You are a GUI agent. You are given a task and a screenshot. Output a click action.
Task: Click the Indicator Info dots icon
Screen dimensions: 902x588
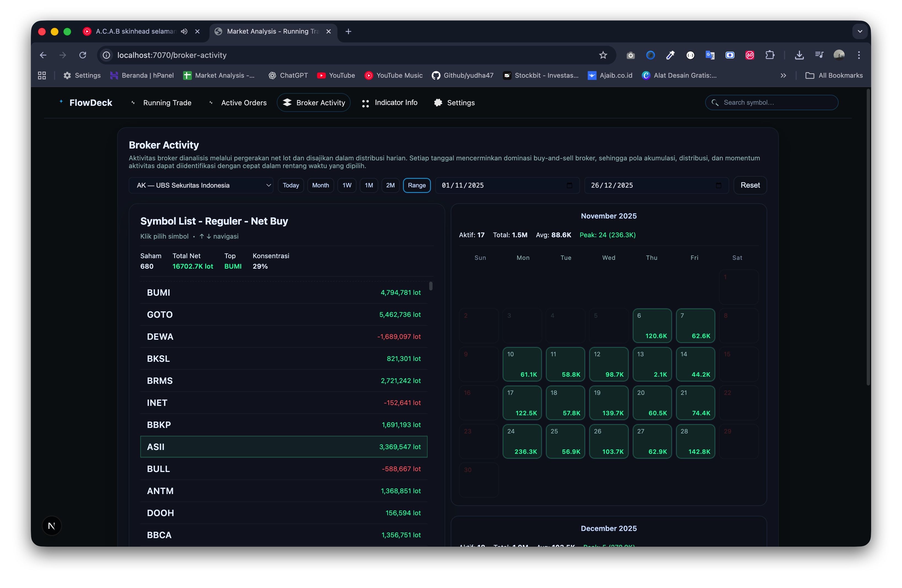pyautogui.click(x=365, y=103)
